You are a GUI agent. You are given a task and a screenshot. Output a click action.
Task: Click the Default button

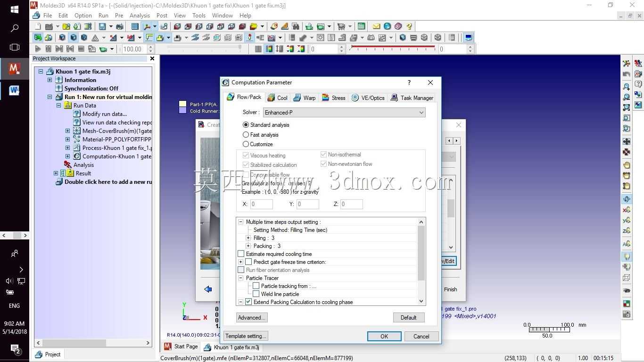[x=409, y=318]
